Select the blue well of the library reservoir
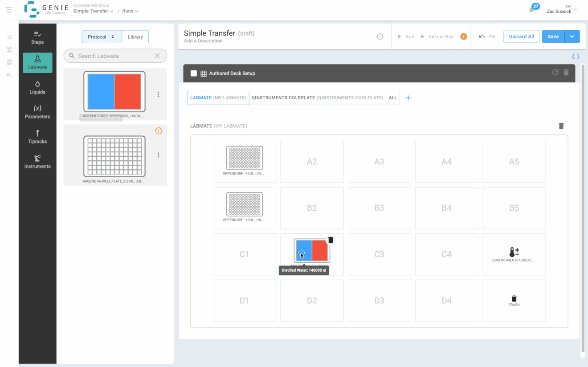Image resolution: width=588 pixels, height=367 pixels. tap(101, 92)
